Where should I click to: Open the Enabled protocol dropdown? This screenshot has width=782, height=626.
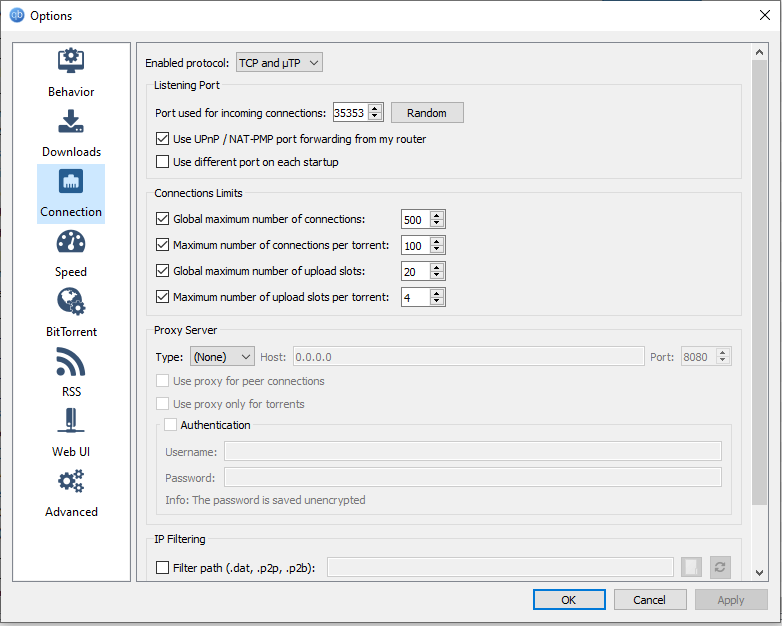click(x=279, y=62)
